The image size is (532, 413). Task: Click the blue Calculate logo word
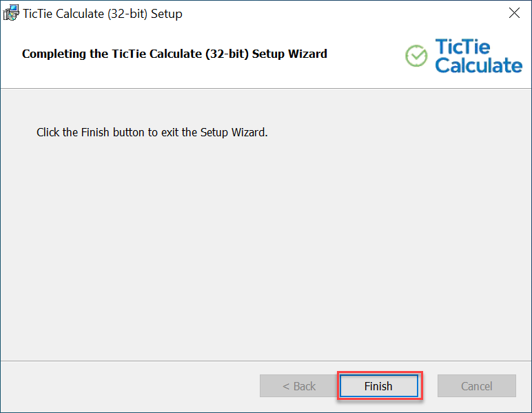[x=479, y=65]
